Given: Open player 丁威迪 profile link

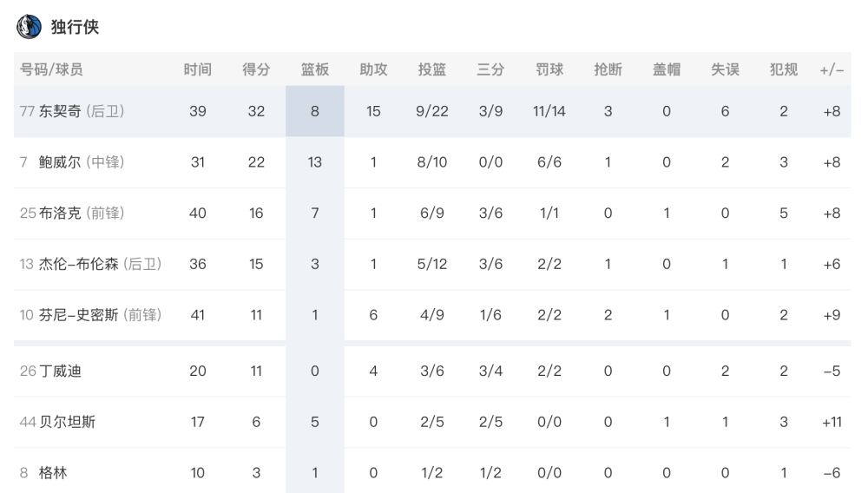Looking at the screenshot, I should [x=60, y=371].
